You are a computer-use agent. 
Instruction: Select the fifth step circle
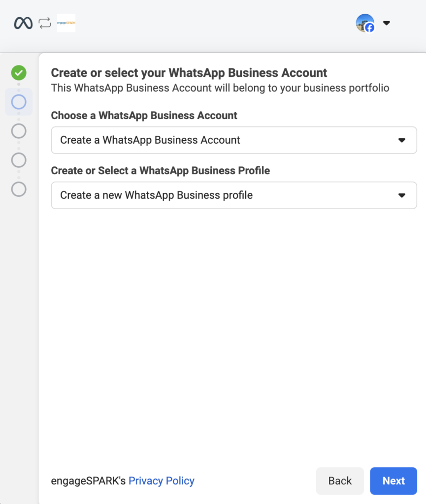click(x=19, y=189)
